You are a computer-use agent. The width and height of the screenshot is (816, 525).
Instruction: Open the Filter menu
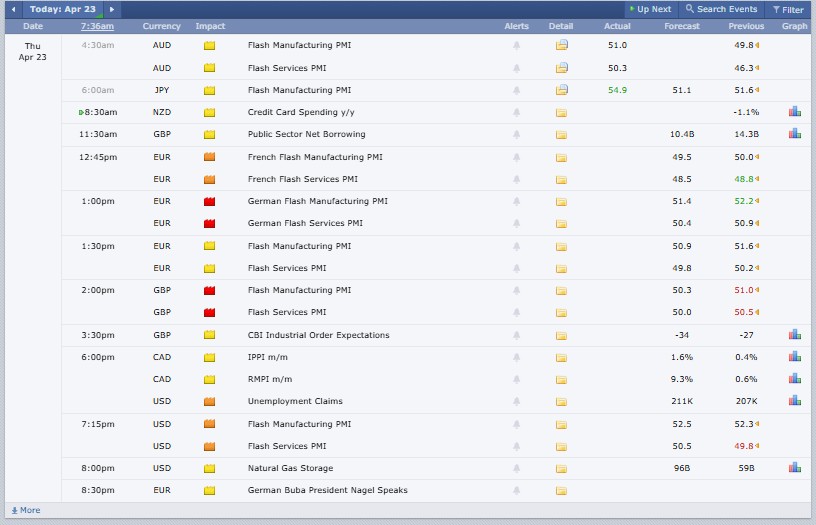(x=787, y=9)
